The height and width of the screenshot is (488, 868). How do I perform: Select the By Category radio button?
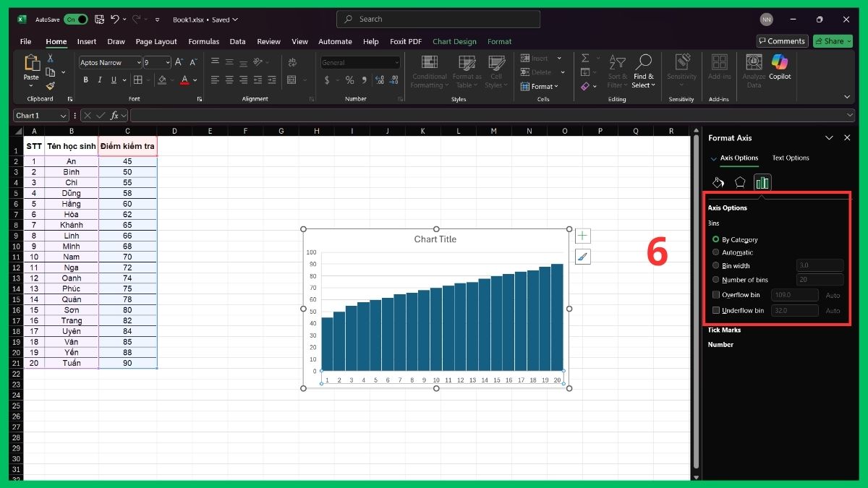(716, 239)
